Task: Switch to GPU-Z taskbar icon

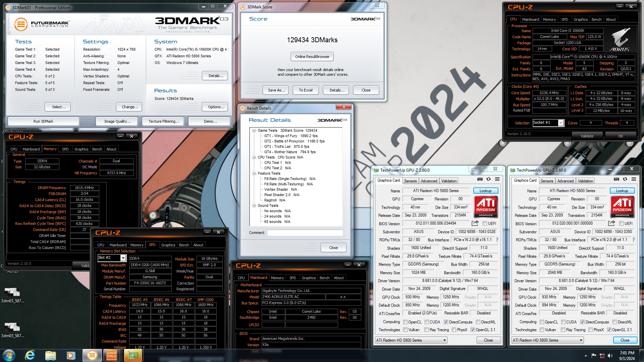Action: (132, 355)
